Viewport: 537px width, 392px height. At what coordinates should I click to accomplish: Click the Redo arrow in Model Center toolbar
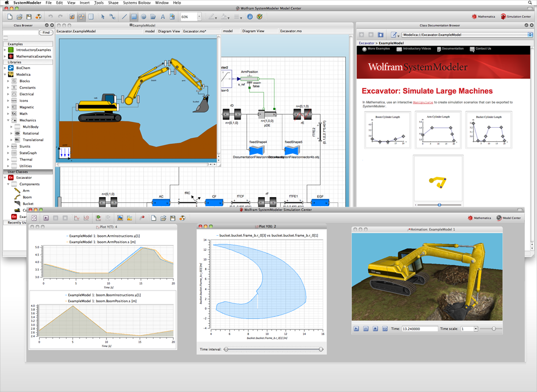tap(60, 17)
